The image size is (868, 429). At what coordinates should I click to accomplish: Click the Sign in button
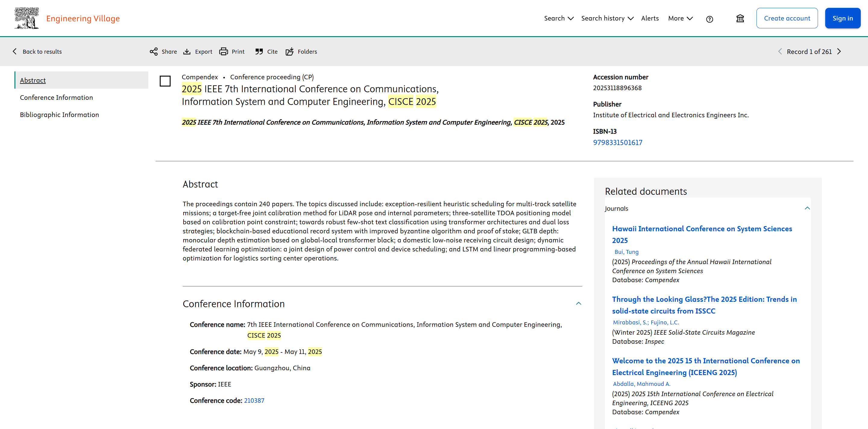click(x=842, y=18)
